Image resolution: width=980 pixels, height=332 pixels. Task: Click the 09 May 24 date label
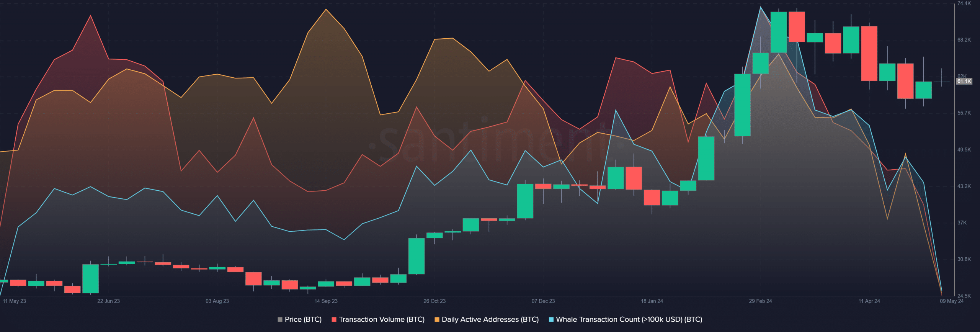click(x=952, y=301)
